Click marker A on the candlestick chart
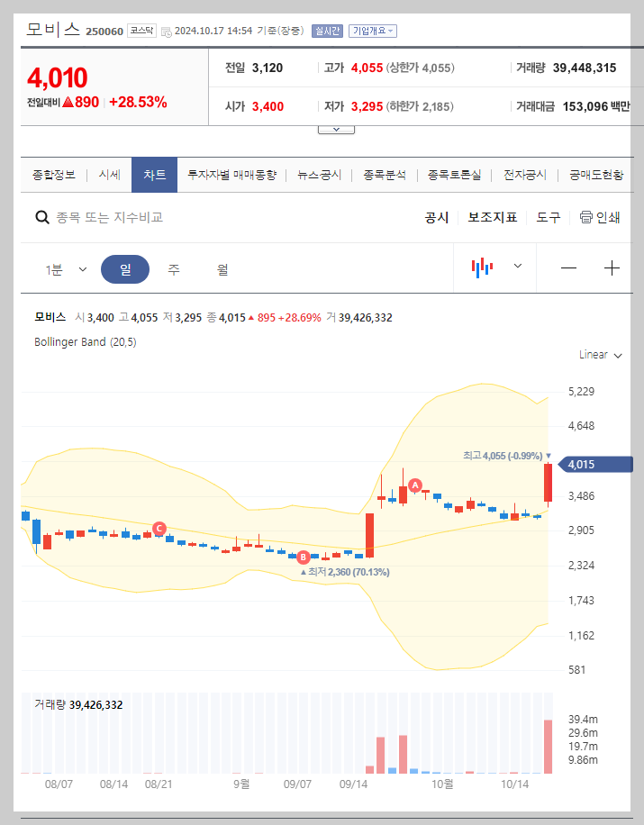Image resolution: width=644 pixels, height=825 pixels. pos(414,485)
